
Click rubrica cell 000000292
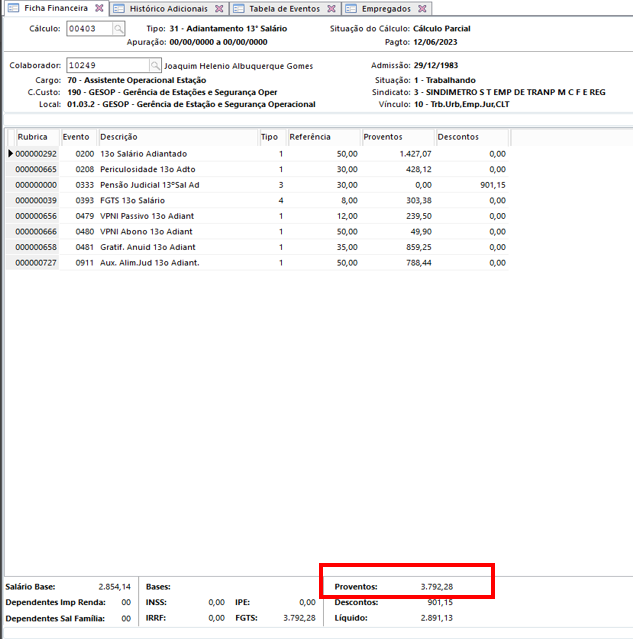[36, 154]
